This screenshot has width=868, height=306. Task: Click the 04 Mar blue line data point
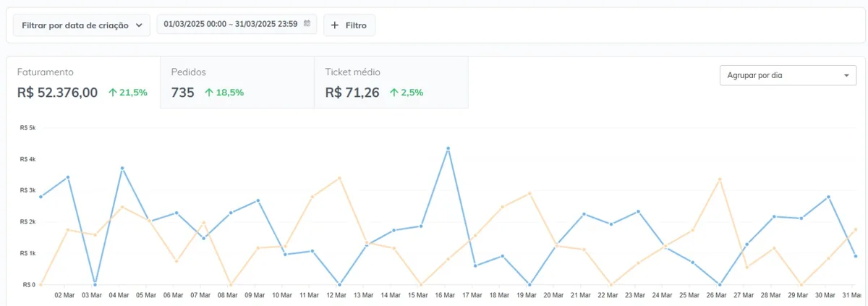tap(122, 168)
